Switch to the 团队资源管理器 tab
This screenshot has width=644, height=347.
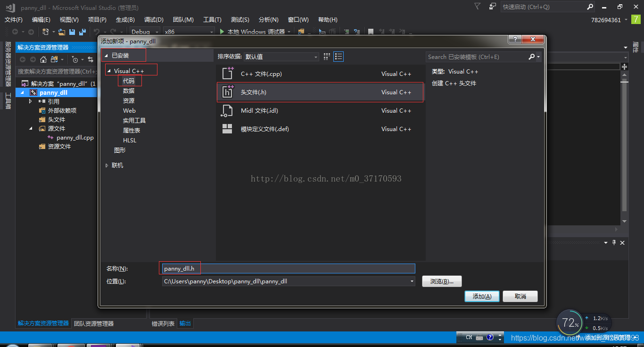click(94, 323)
